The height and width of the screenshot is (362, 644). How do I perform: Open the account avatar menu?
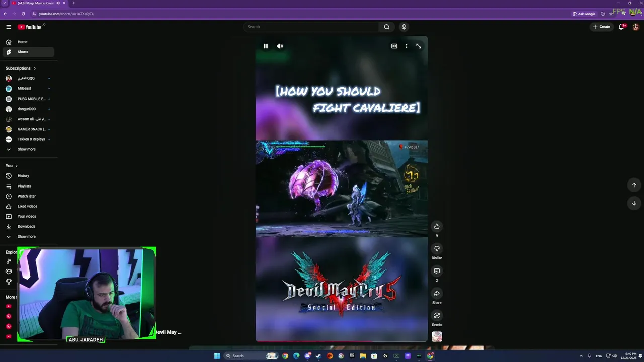(x=636, y=27)
